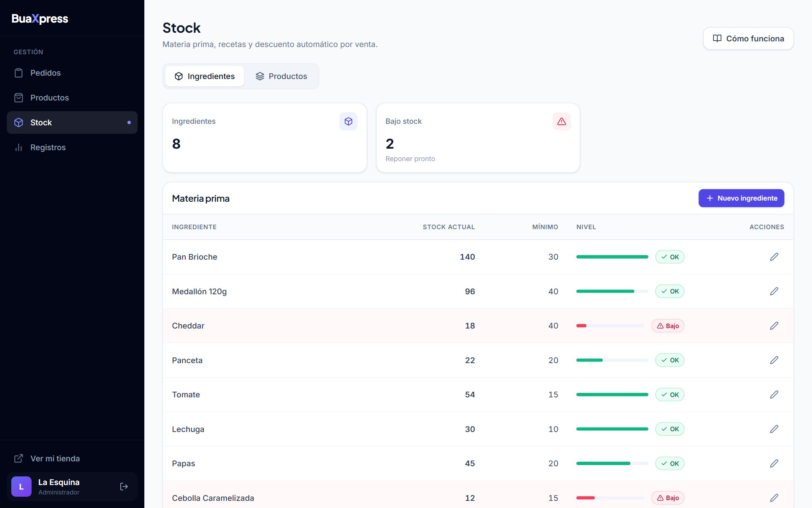Edit the Medallón 120g row pencil icon

(774, 291)
